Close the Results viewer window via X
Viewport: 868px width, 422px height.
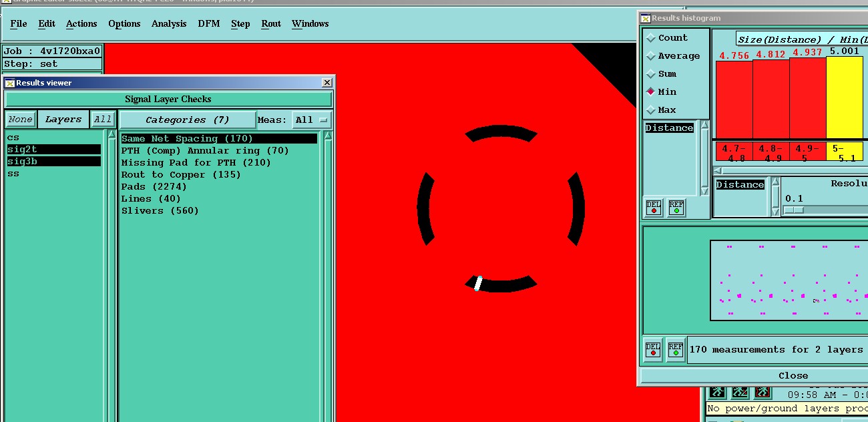[327, 83]
